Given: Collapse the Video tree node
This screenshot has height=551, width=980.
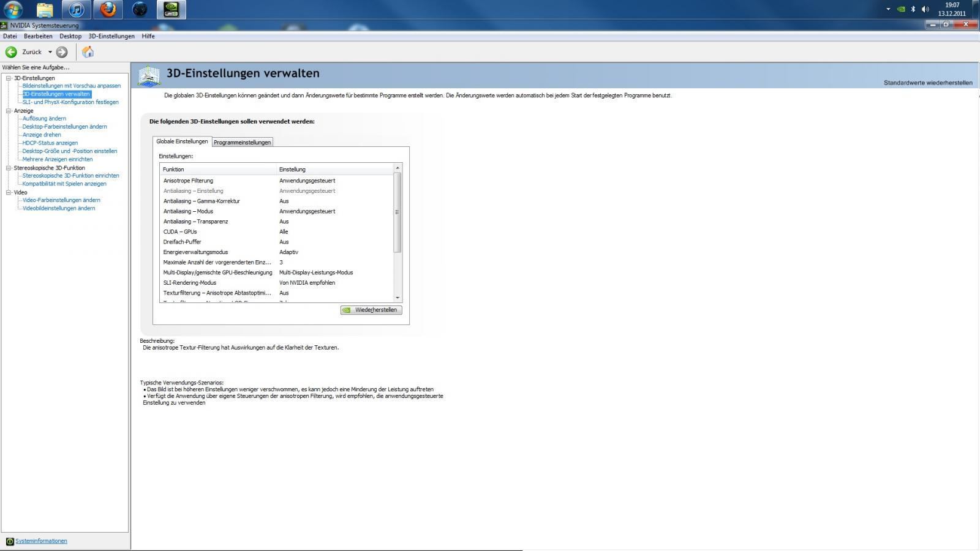Looking at the screenshot, I should click(x=9, y=192).
